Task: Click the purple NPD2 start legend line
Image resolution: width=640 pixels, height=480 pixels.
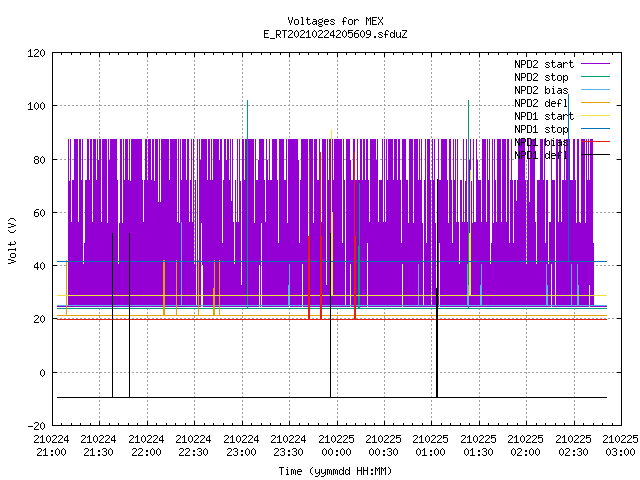Action: tap(596, 64)
